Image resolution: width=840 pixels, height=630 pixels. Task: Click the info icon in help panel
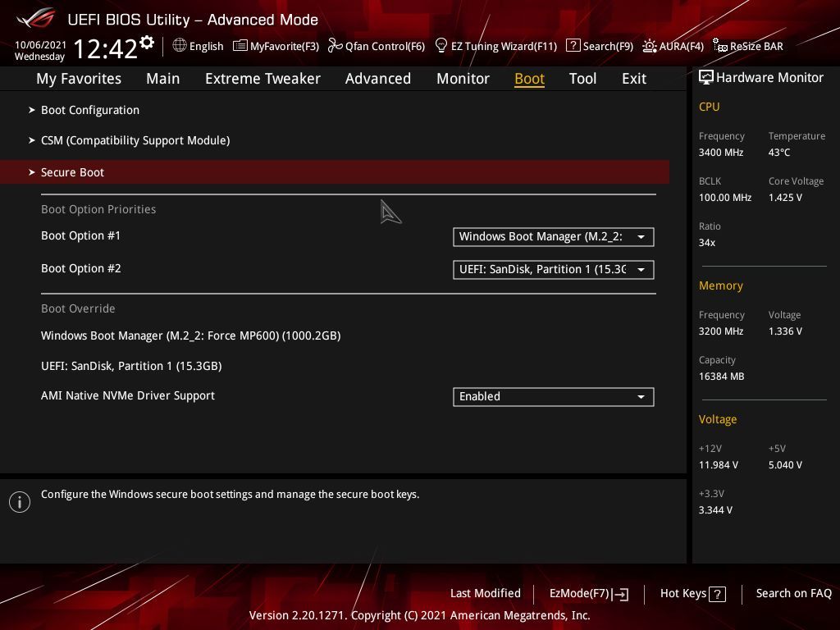tap(20, 502)
